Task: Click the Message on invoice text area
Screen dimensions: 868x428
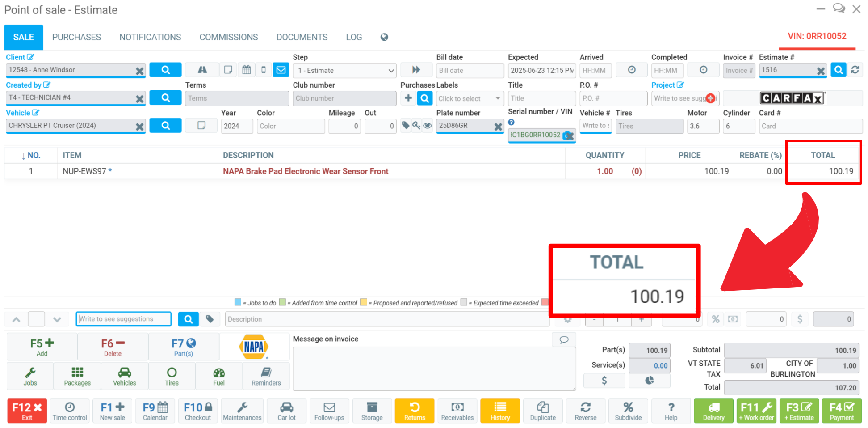Action: tap(434, 369)
